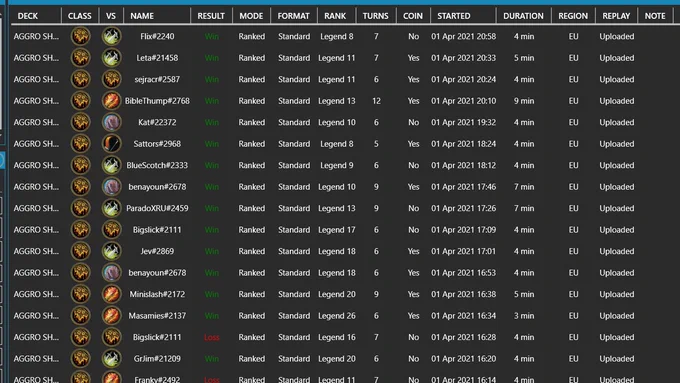
Task: Select opponent name Kat#22372
Action: [157, 122]
